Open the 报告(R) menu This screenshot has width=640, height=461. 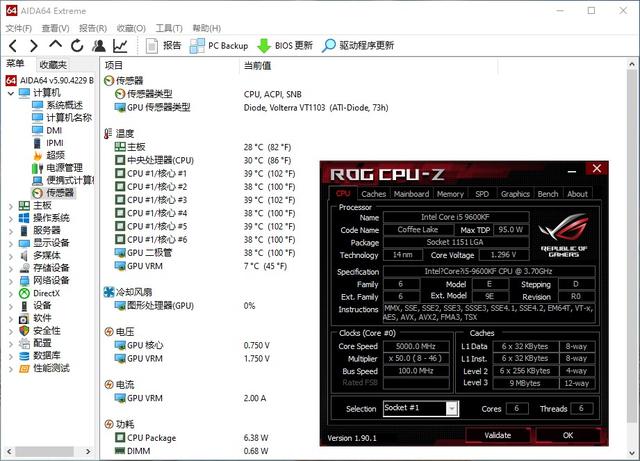point(93,28)
